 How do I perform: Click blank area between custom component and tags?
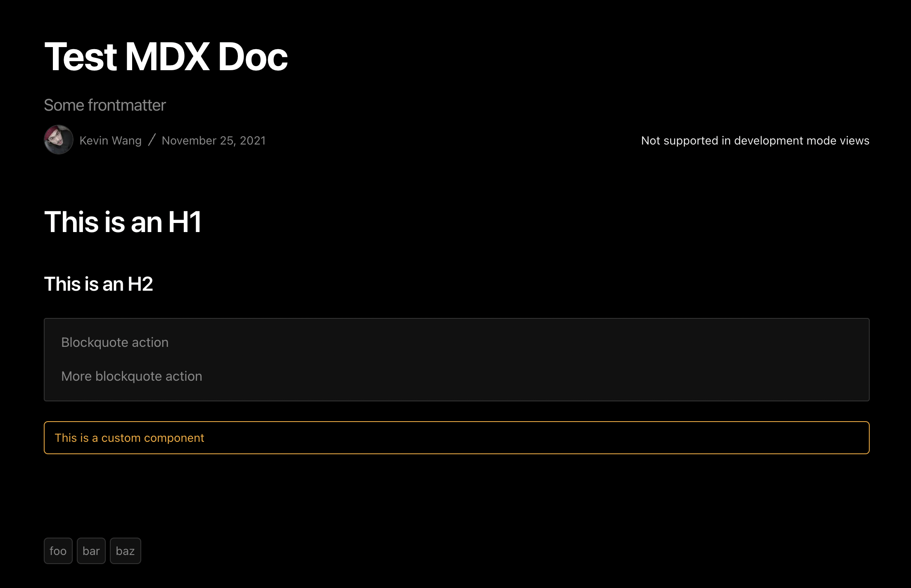(454, 496)
